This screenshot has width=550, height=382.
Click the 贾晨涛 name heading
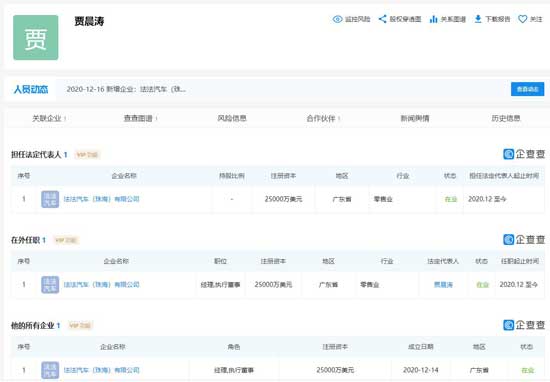point(89,21)
